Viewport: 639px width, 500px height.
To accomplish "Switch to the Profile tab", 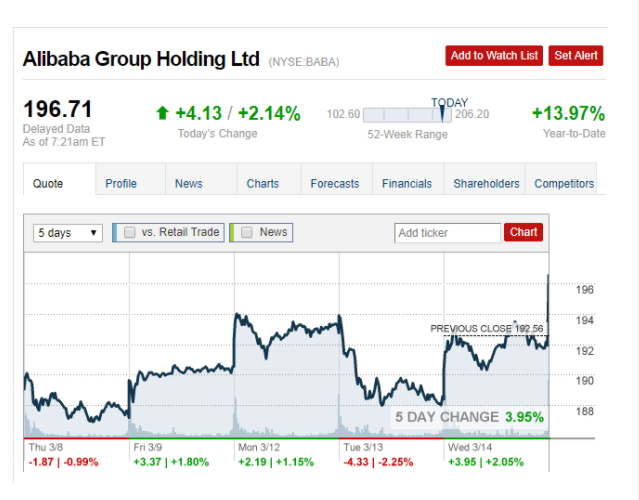I will coord(121,183).
